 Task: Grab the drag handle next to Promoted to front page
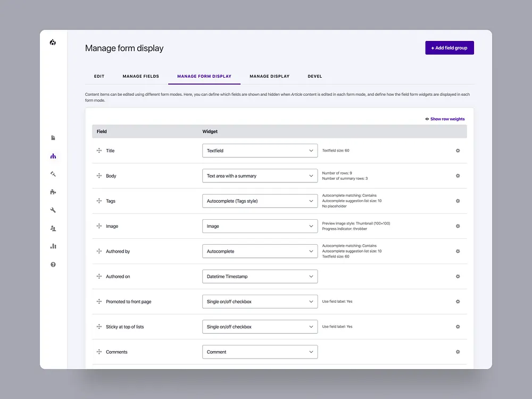(x=99, y=301)
